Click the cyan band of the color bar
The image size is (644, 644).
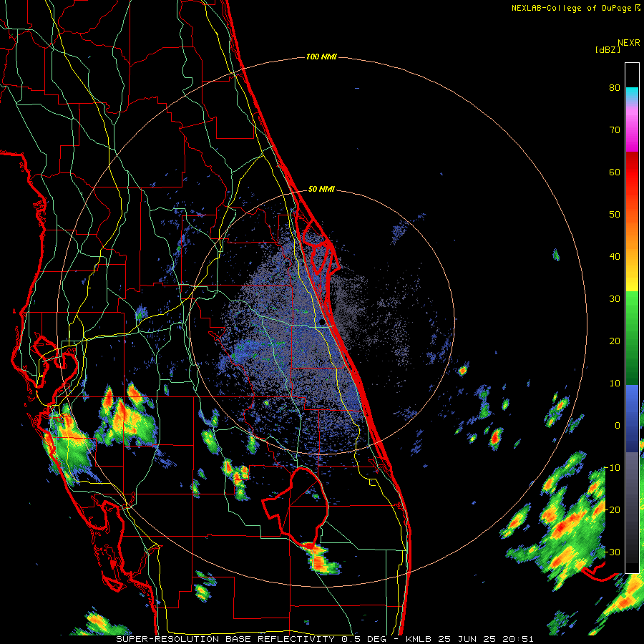coord(632,94)
